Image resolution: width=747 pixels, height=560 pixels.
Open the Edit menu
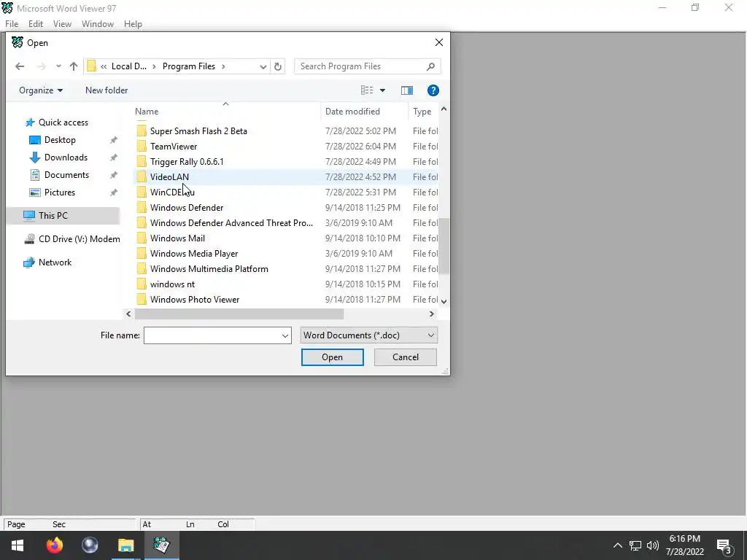click(x=36, y=24)
